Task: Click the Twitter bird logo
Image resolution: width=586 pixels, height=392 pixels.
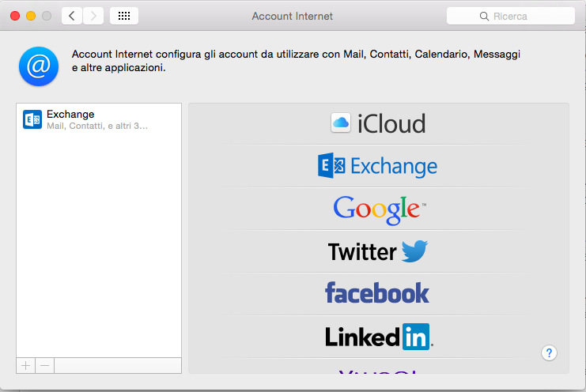Action: 414,251
